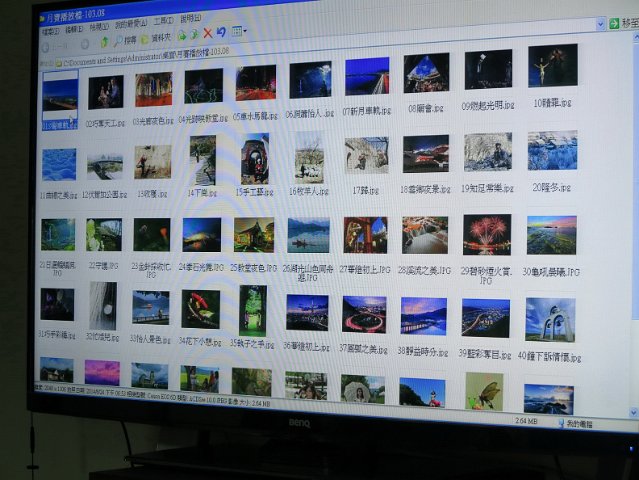
Task: Select thumbnail of file 12 park bridge
Action: point(105,166)
